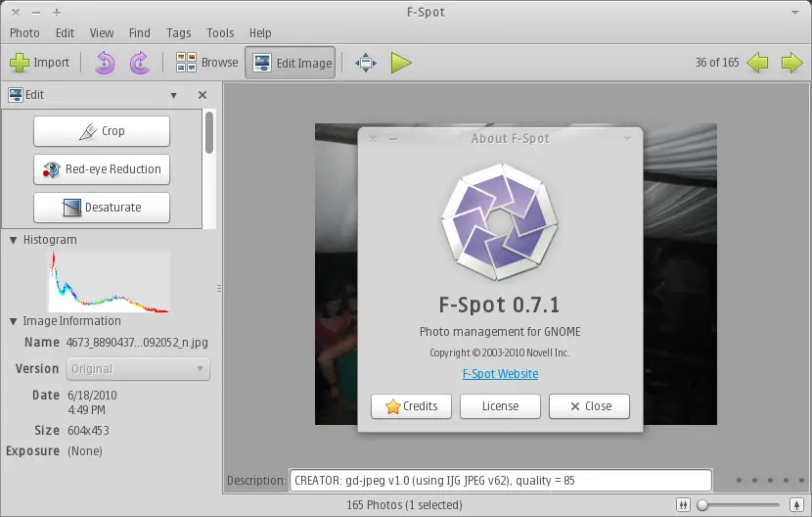Click the Crop tool button
Viewport: 812px width, 517px height.
coord(102,131)
